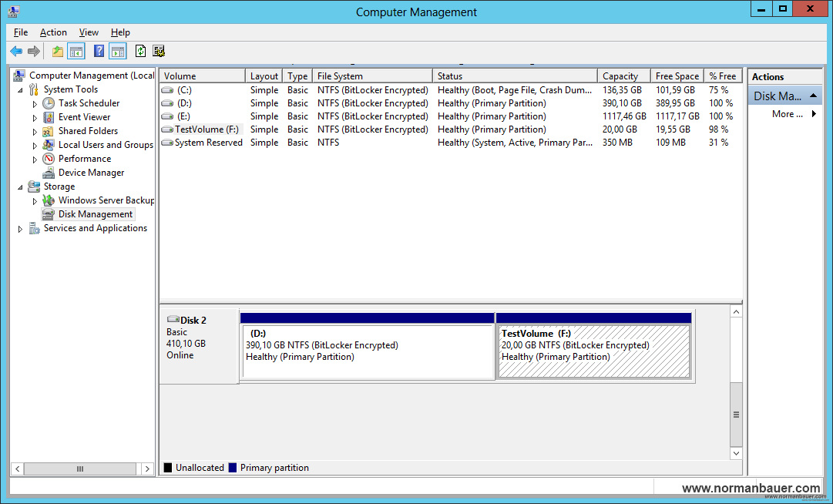Select the TestVolume (F:) partition block
This screenshot has width=833, height=504.
(593, 351)
